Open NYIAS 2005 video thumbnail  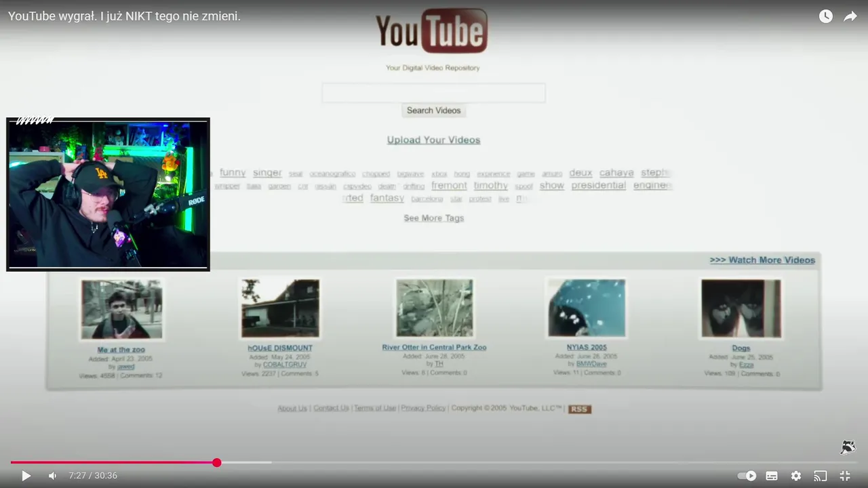click(587, 308)
